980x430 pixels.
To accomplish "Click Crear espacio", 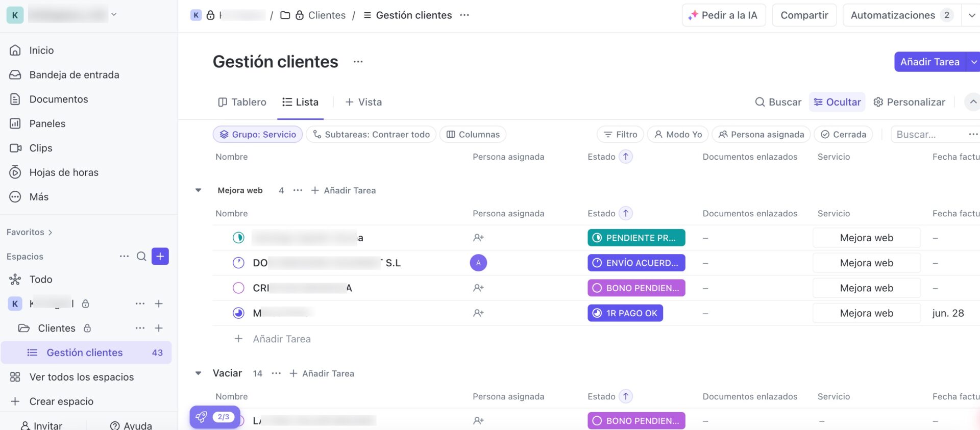I will (x=51, y=401).
